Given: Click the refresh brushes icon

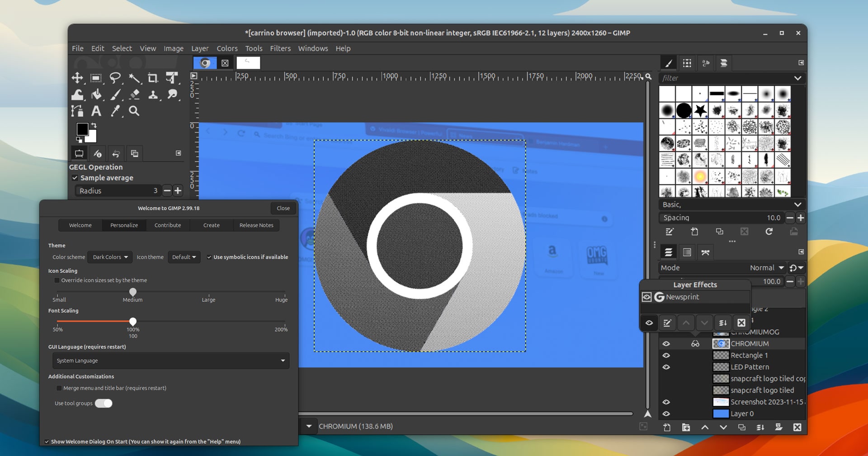Looking at the screenshot, I should point(769,232).
